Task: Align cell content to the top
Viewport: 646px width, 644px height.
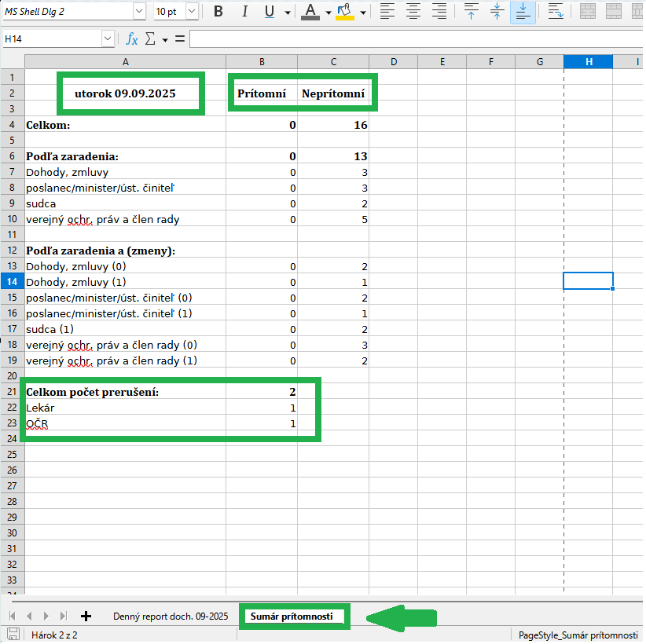Action: 471,12
